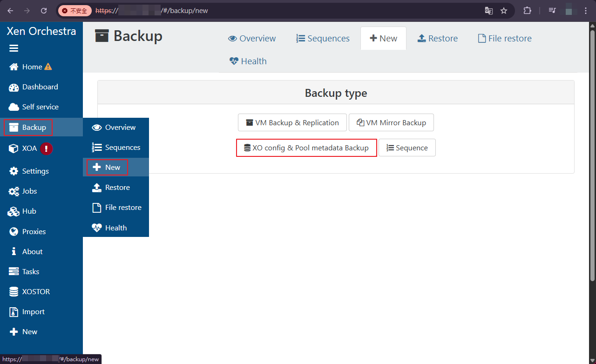596x364 pixels.
Task: Select Overview in the Backup submenu
Action: coord(116,128)
